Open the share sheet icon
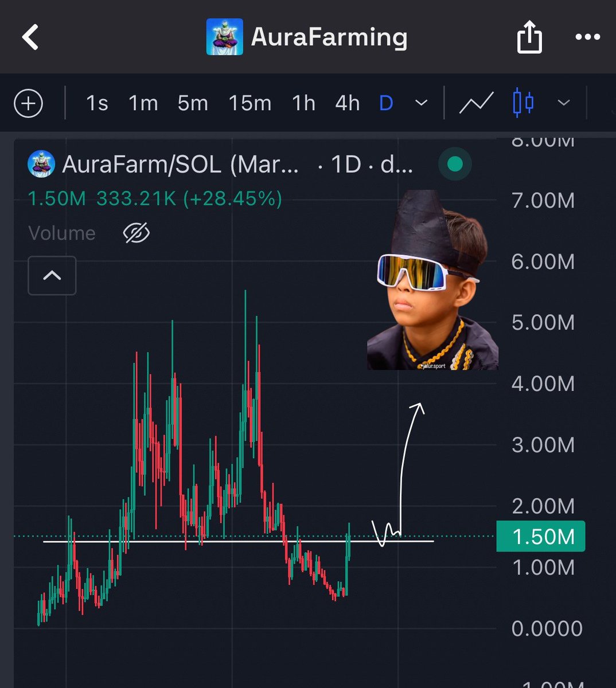Viewport: 616px width, 688px height. coord(529,37)
